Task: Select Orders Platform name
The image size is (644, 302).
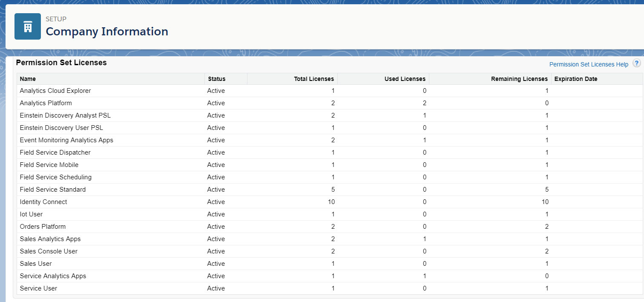Action: tap(43, 227)
